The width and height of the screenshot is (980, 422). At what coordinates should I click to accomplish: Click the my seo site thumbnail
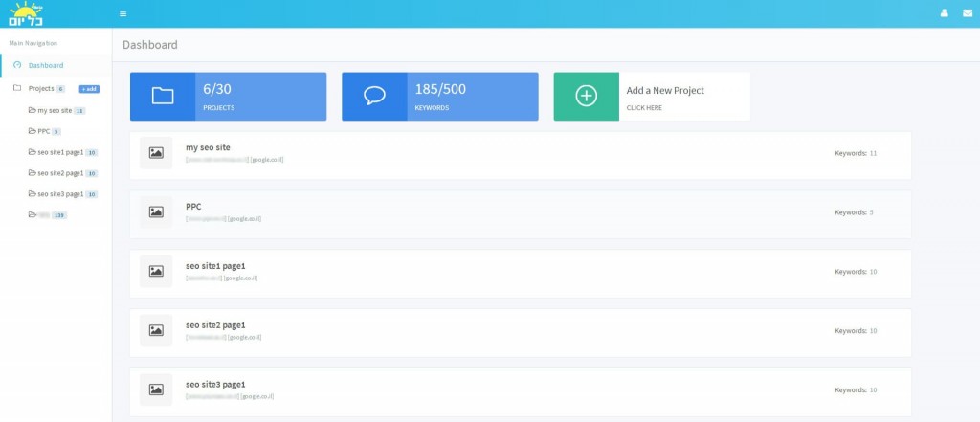coord(156,153)
